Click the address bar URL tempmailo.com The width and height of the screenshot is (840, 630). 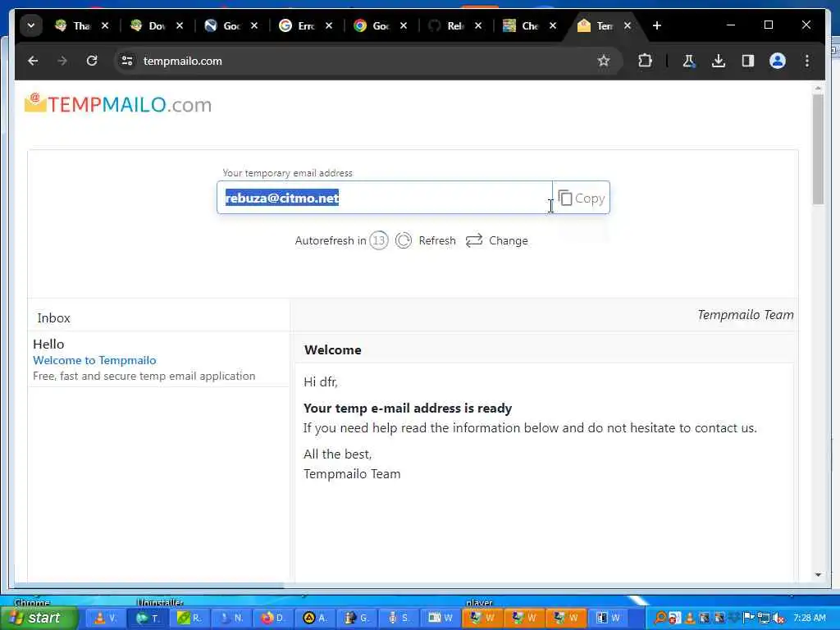(x=183, y=61)
